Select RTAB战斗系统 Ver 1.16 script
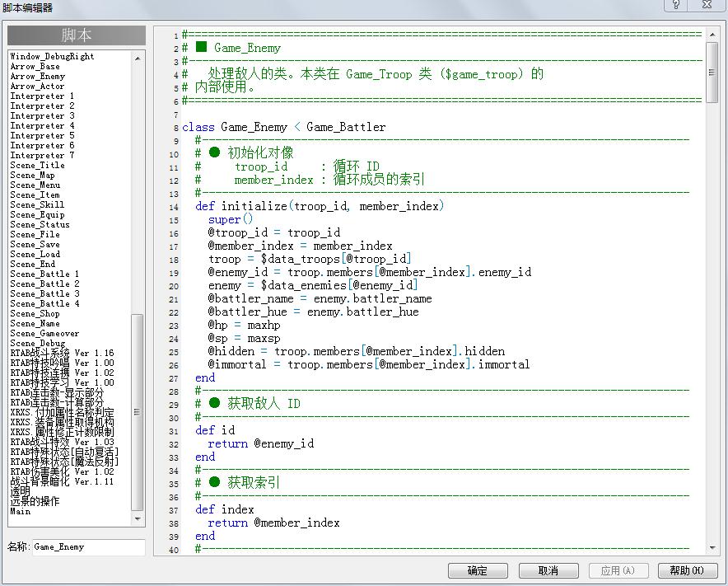This screenshot has height=586, width=728. (63, 354)
